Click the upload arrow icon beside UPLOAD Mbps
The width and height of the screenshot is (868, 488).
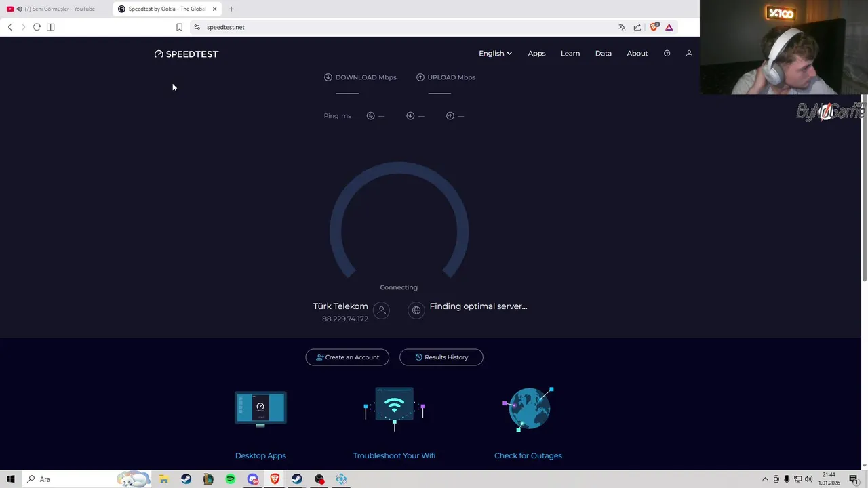(420, 77)
